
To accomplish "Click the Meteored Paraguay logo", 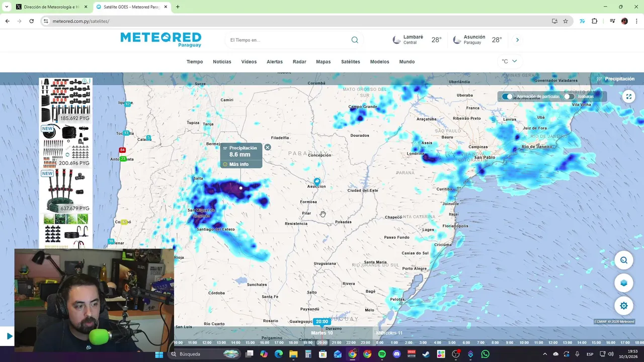I will click(x=160, y=39).
